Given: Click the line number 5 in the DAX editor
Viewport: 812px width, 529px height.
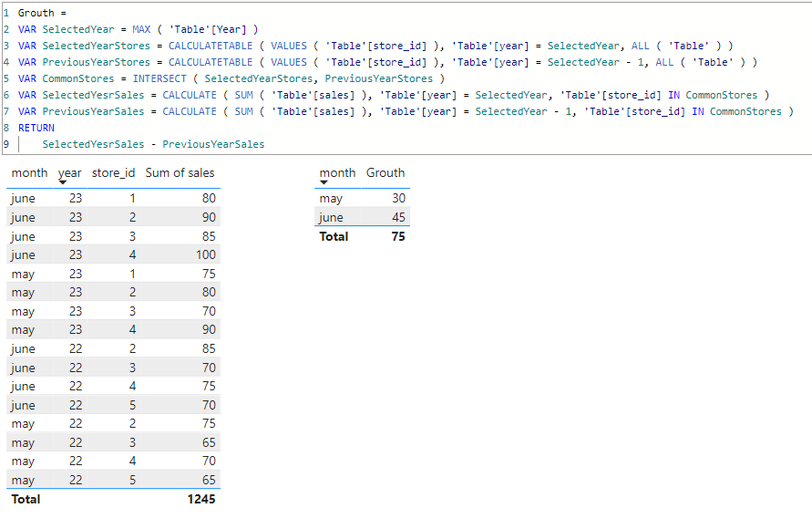Looking at the screenshot, I should point(6,78).
